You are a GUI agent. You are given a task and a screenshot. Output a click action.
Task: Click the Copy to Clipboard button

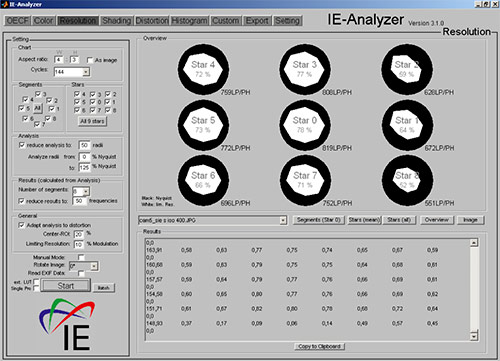pyautogui.click(x=319, y=346)
